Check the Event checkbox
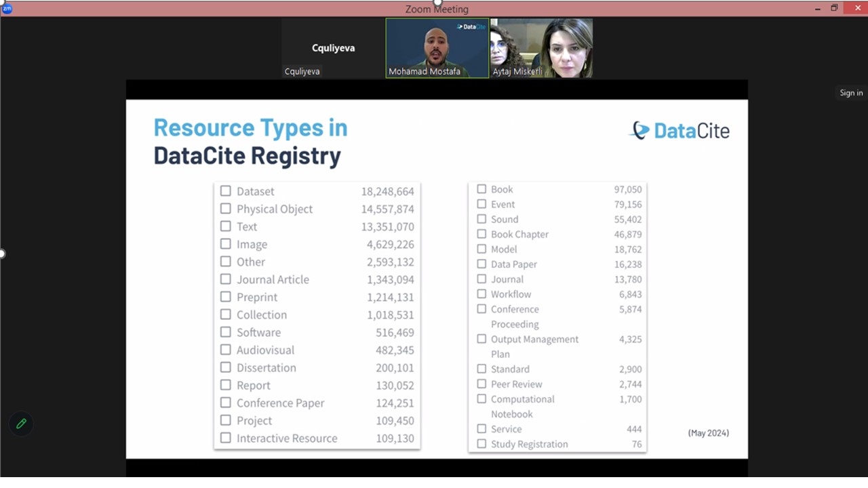The height and width of the screenshot is (488, 868). (481, 204)
